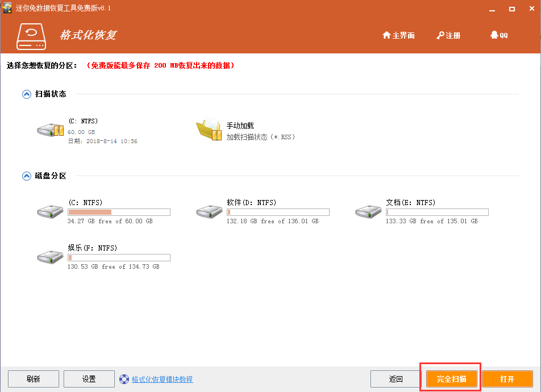Open the 注册 registration entry
Screen dimensions: 541x392
pyautogui.click(x=448, y=35)
